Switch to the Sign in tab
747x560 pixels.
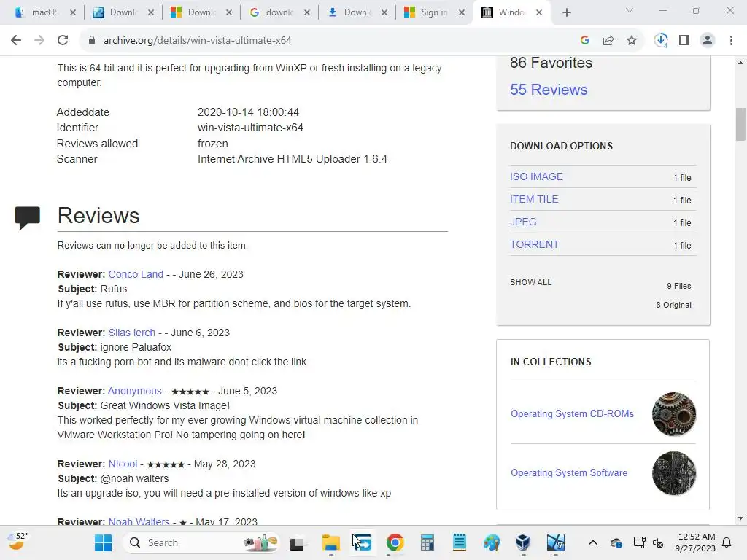click(434, 13)
